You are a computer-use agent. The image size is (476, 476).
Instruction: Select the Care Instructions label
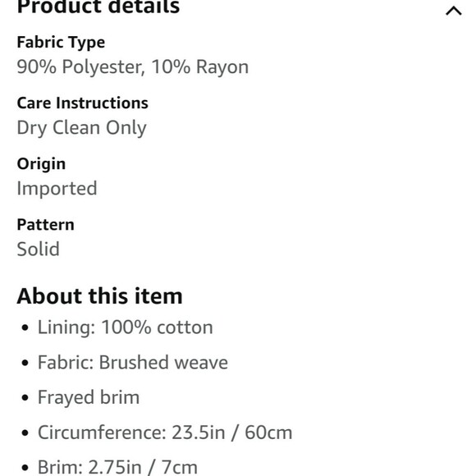pyautogui.click(x=83, y=103)
